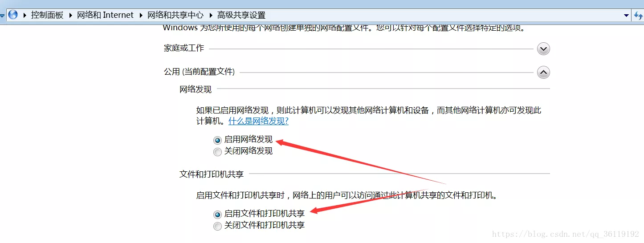Select 启用网络发现 radio button

(x=217, y=140)
